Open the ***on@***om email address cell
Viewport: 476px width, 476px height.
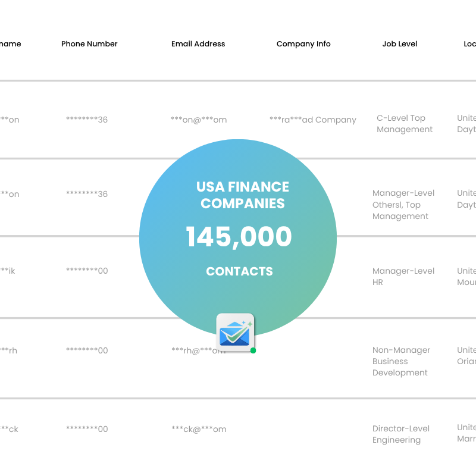[199, 120]
